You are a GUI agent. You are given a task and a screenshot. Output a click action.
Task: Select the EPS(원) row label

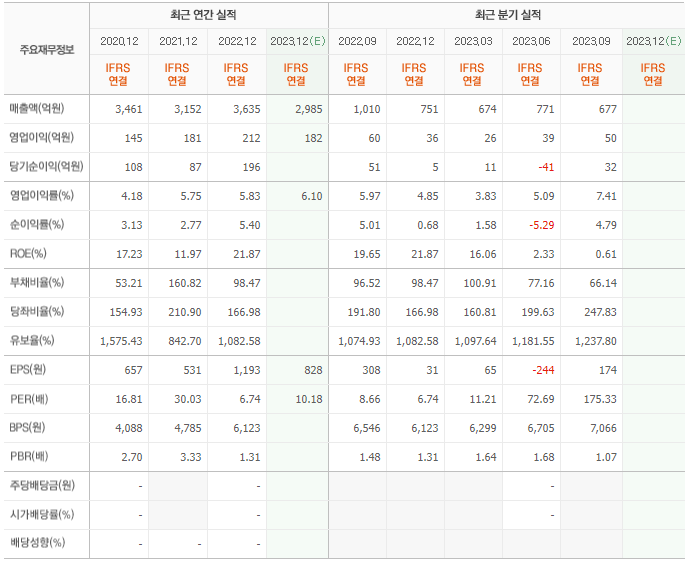coord(28,370)
